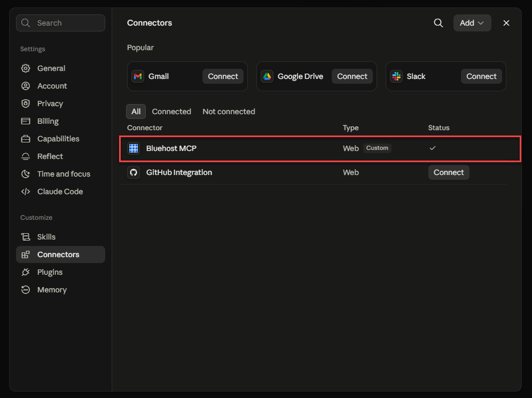Open the Memory page
This screenshot has height=398, width=532.
point(60,290)
